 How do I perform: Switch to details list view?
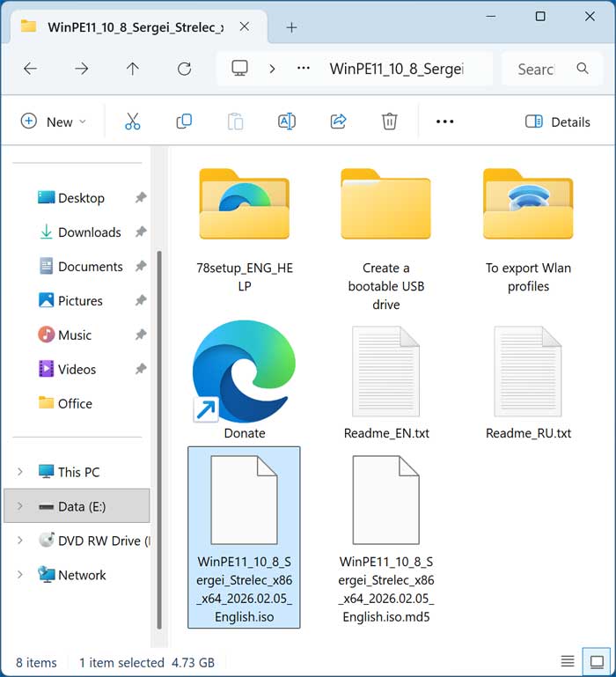pos(568,660)
